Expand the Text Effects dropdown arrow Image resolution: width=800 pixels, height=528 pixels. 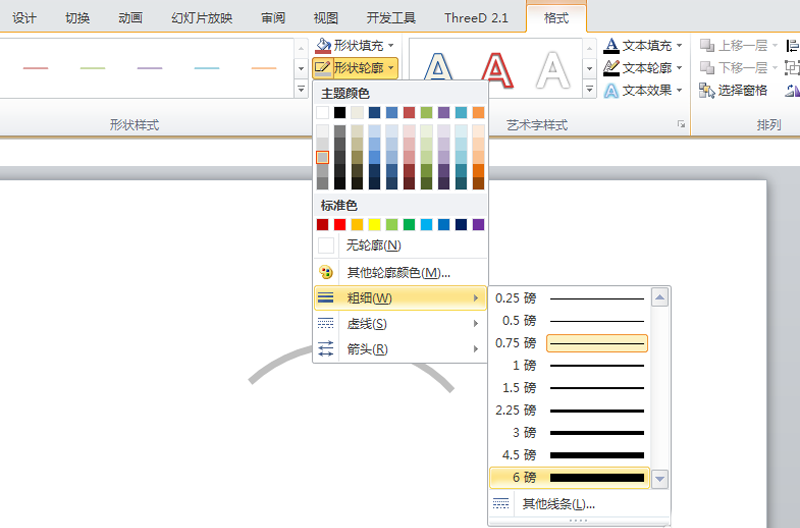coord(679,91)
